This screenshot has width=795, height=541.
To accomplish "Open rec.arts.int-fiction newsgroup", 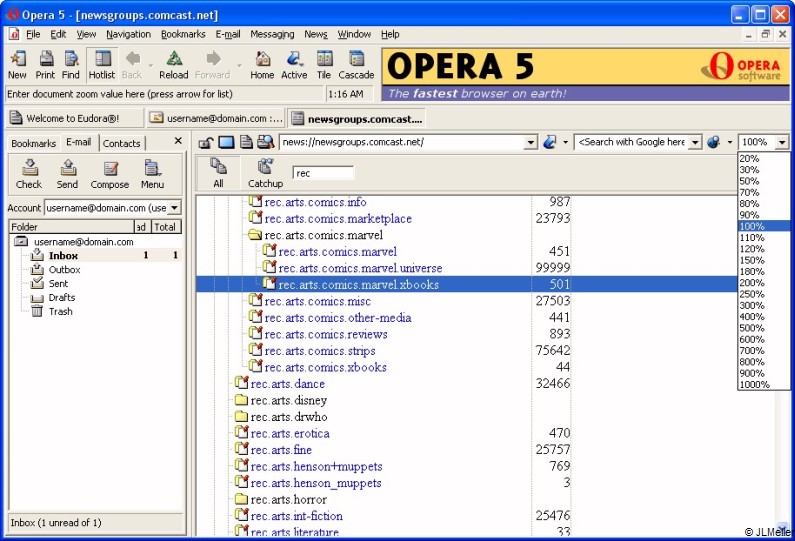I will [x=297, y=516].
